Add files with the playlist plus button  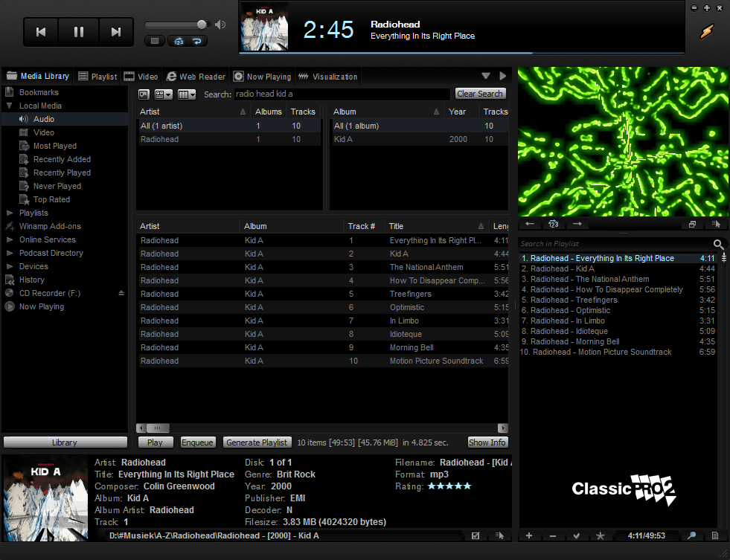(x=529, y=535)
